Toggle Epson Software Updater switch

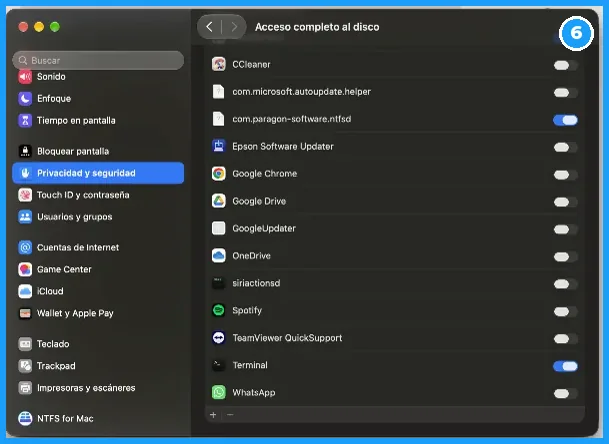coord(565,147)
